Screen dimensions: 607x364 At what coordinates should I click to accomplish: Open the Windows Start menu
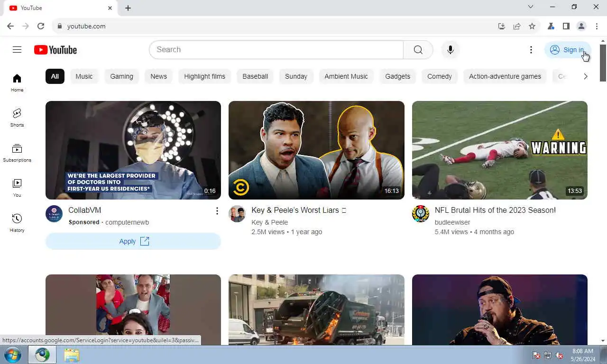(13, 355)
